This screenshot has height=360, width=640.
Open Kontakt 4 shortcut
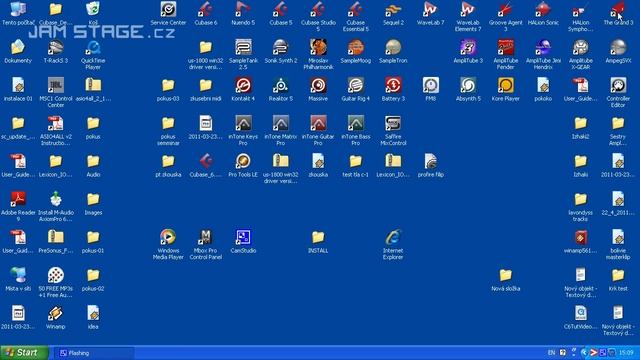tap(243, 85)
